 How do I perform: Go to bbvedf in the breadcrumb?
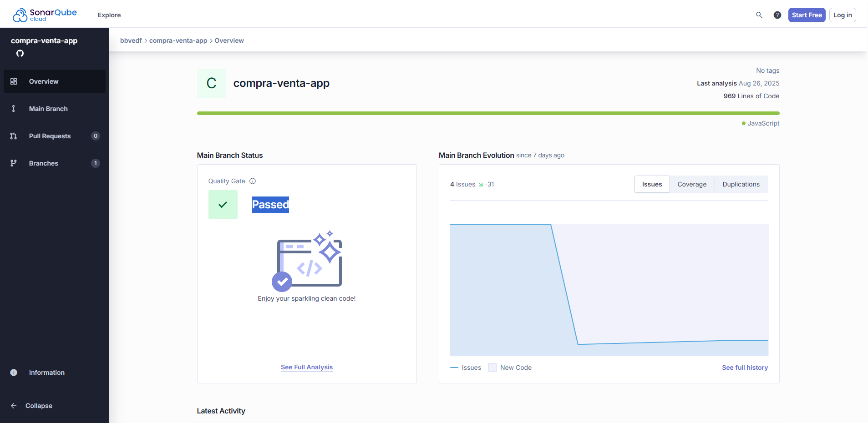click(x=131, y=40)
